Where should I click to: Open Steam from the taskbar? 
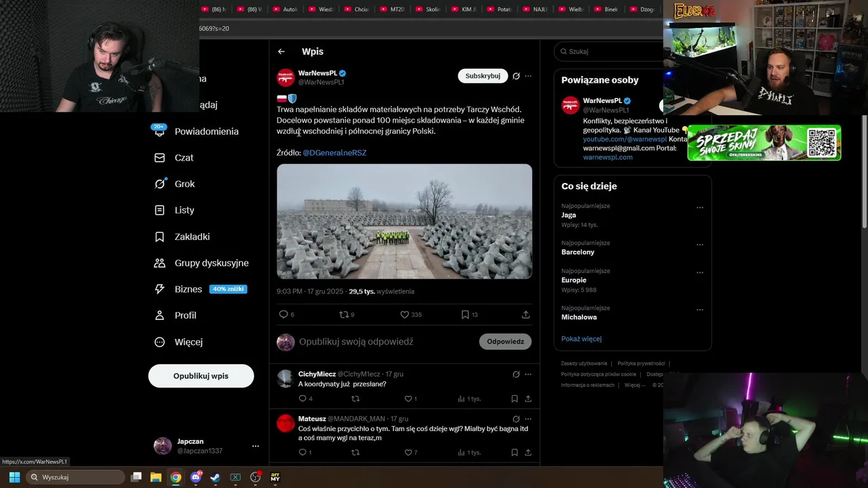click(x=215, y=477)
